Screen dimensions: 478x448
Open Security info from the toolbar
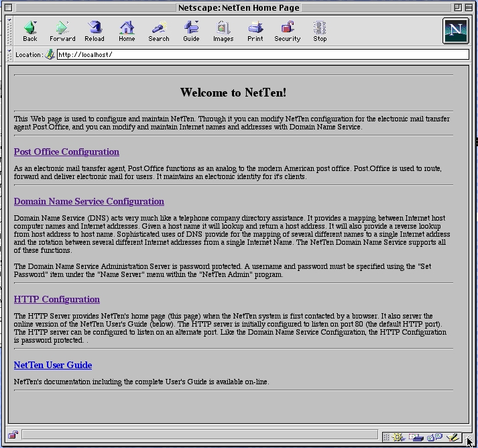(287, 31)
